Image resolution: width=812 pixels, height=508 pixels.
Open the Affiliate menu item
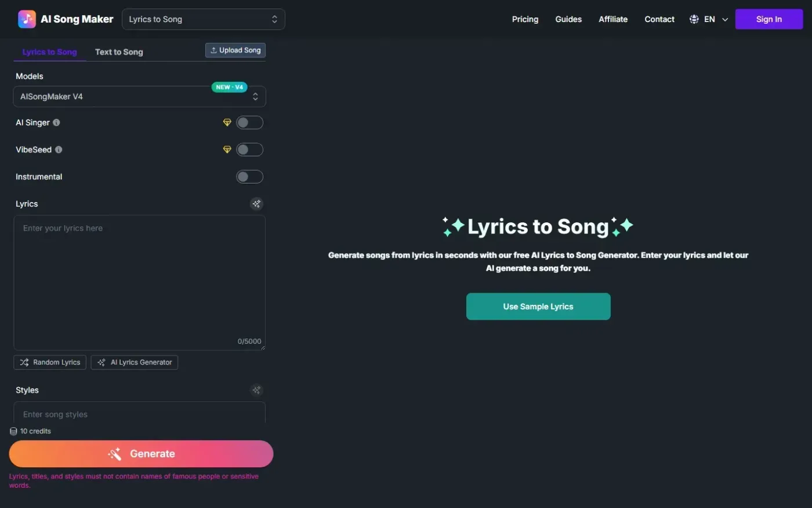point(613,19)
